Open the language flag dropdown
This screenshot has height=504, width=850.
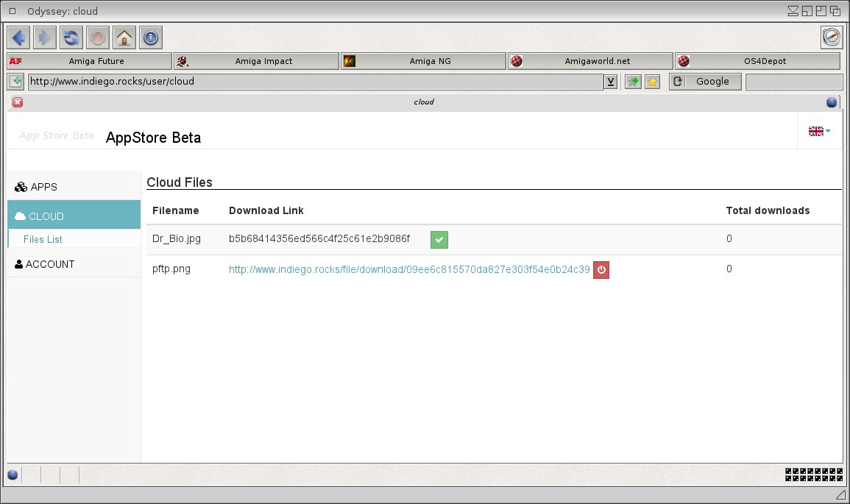(819, 131)
